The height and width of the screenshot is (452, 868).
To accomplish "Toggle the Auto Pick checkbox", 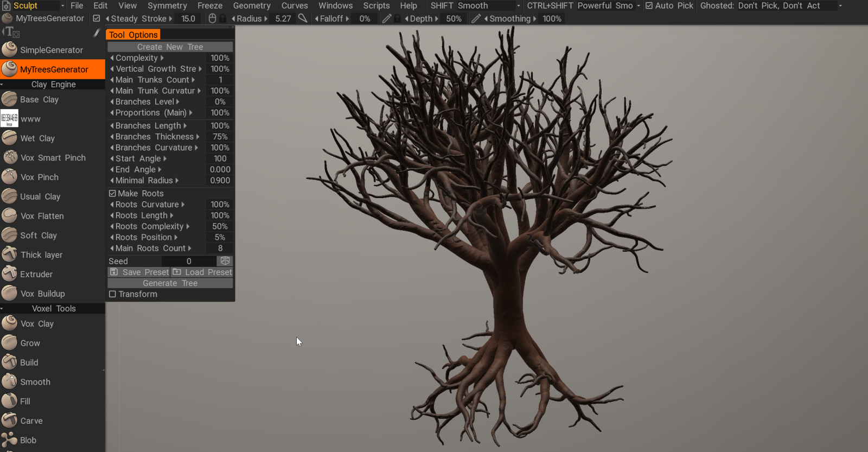I will click(x=649, y=5).
